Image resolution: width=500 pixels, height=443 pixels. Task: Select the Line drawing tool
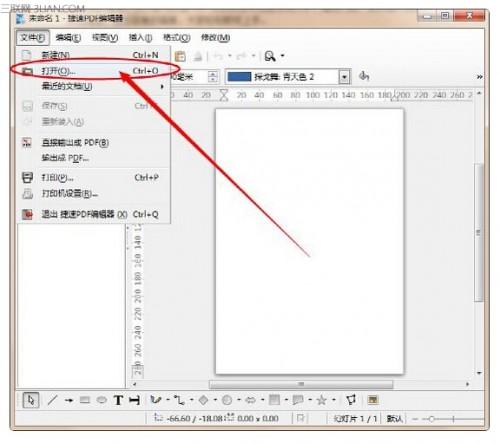[x=52, y=400]
